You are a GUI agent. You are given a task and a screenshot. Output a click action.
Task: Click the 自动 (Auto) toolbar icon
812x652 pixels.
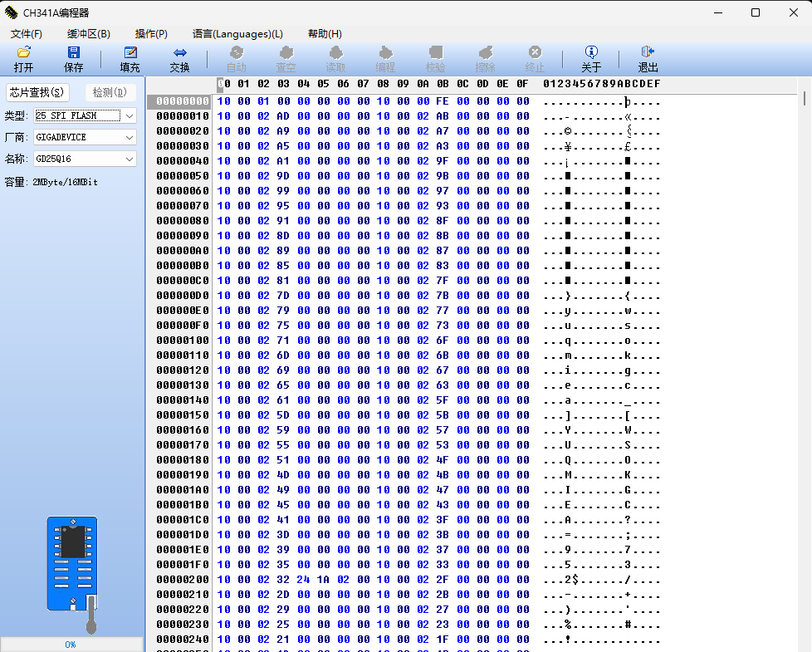click(x=237, y=58)
